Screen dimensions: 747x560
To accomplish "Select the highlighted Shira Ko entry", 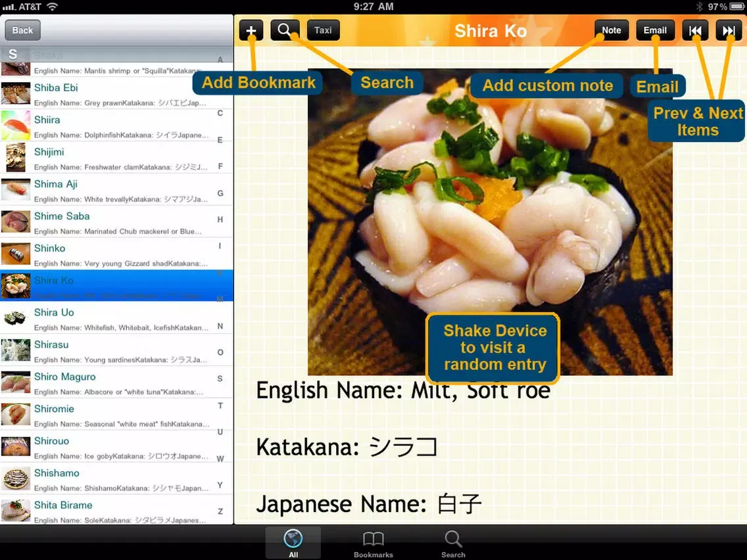I will 117,286.
